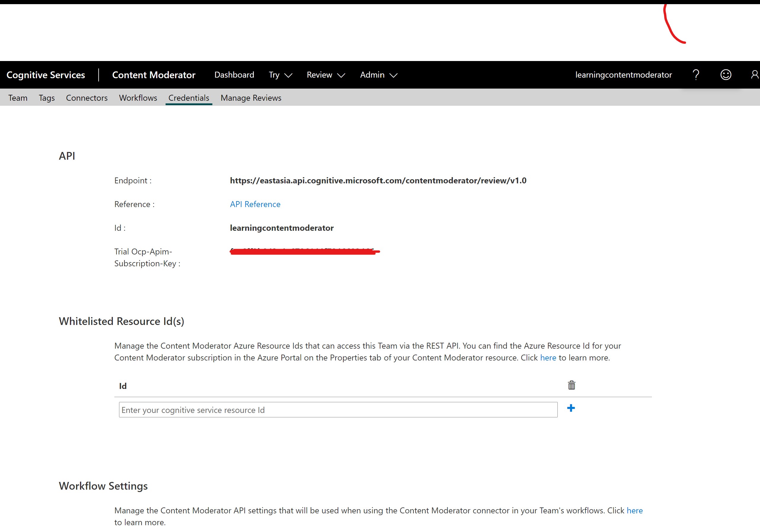Switch to the Workflows tab
This screenshot has width=760, height=532.
coord(138,98)
